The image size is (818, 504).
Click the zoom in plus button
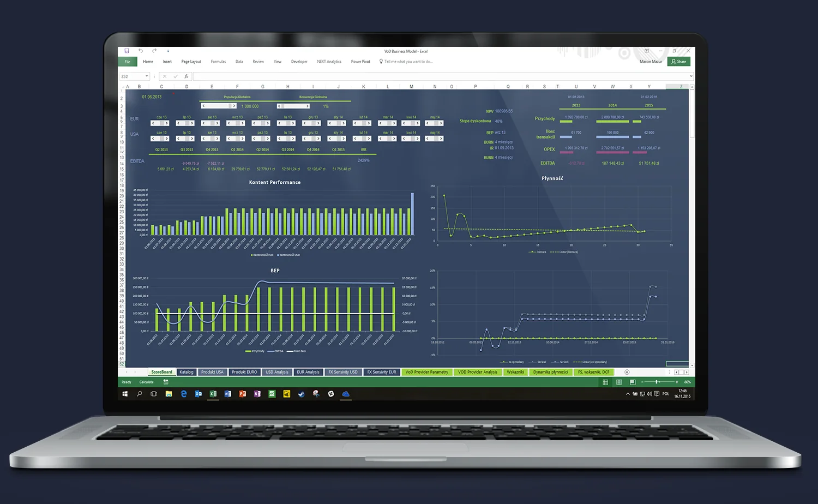click(x=677, y=382)
